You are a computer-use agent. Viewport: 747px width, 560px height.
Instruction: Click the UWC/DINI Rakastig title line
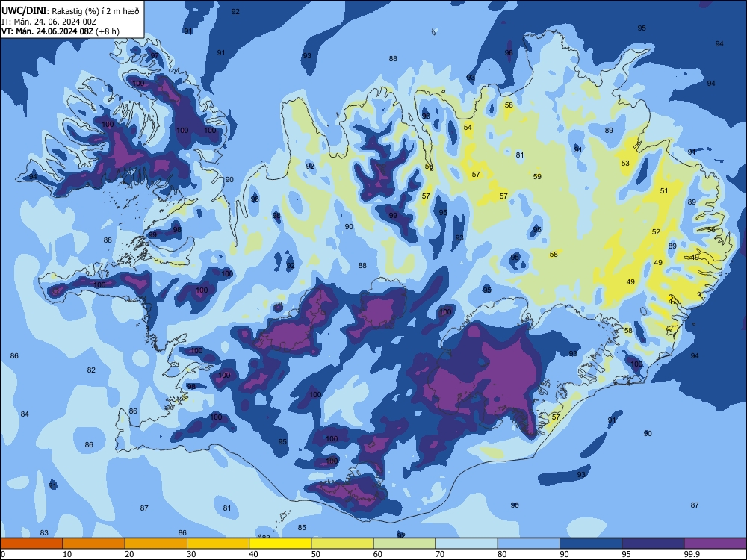coord(70,11)
